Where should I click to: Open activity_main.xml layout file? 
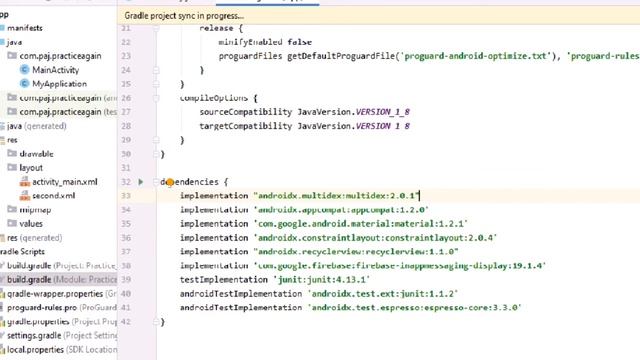(x=64, y=182)
